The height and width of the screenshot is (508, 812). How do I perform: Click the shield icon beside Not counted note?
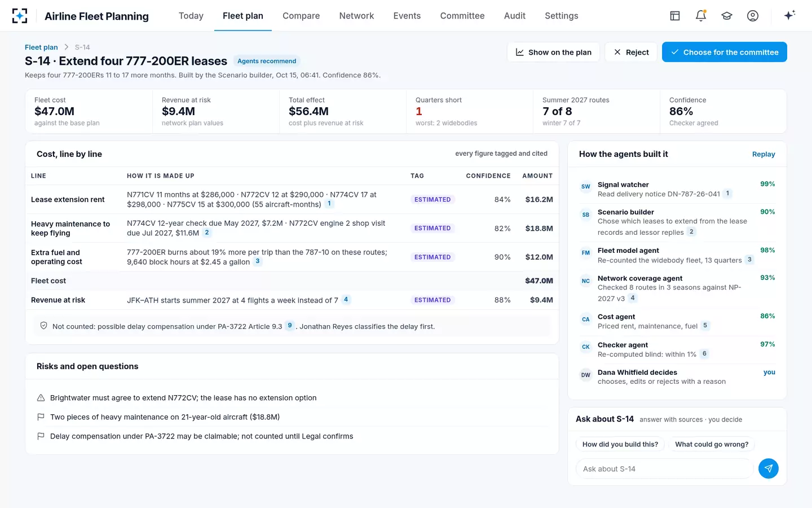43,326
